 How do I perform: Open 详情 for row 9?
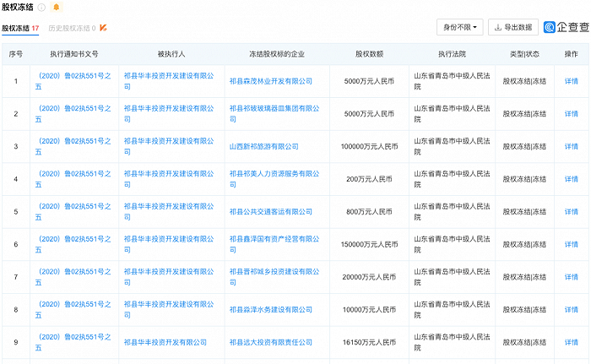[x=571, y=342]
